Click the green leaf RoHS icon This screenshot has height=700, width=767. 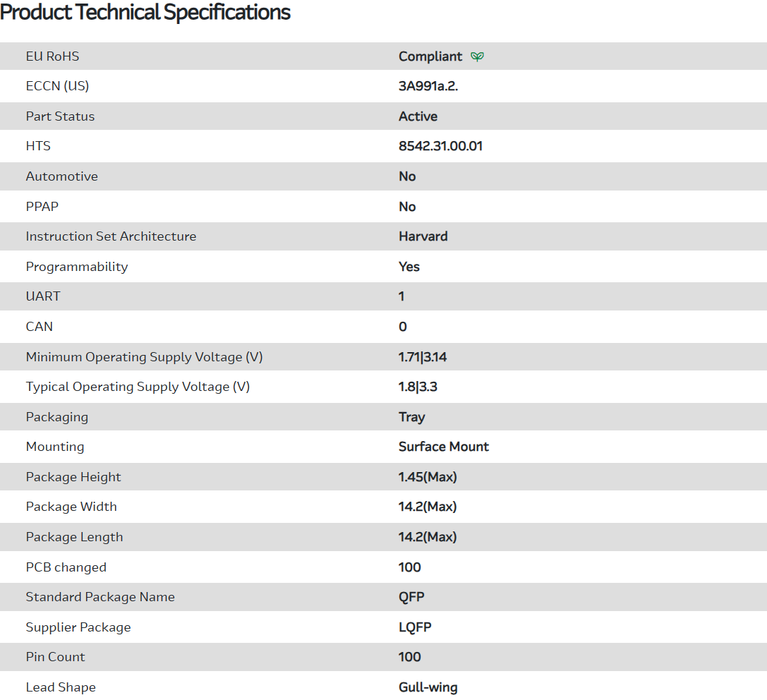478,56
